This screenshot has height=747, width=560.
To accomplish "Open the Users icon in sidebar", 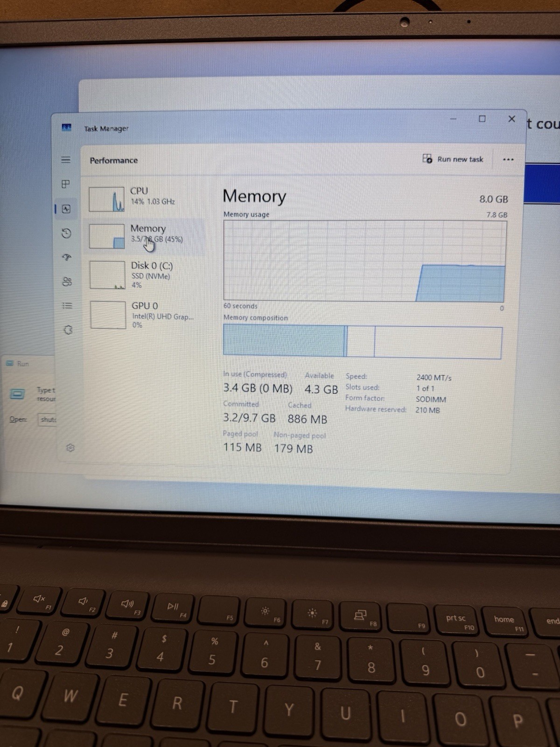I will pyautogui.click(x=67, y=282).
